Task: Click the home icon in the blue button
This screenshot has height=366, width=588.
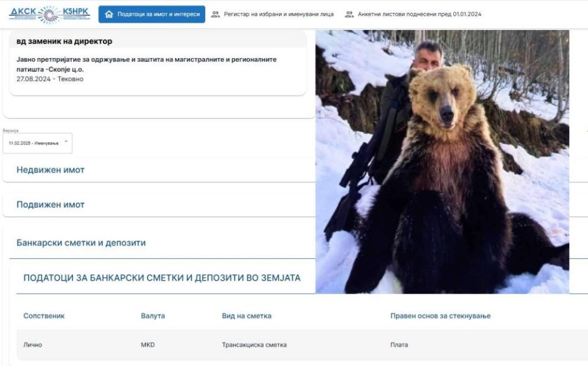Action: (x=109, y=14)
